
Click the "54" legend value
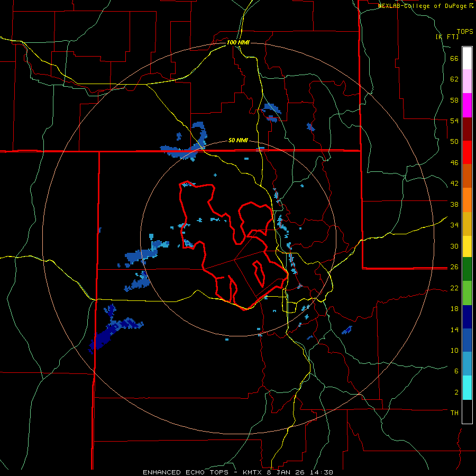(x=454, y=121)
